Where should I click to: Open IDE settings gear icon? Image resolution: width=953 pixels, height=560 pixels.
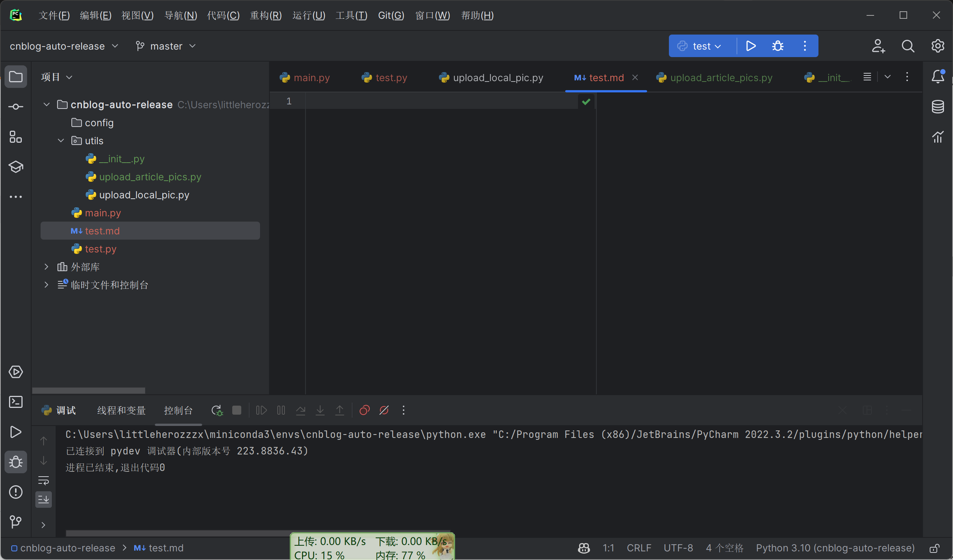(938, 46)
